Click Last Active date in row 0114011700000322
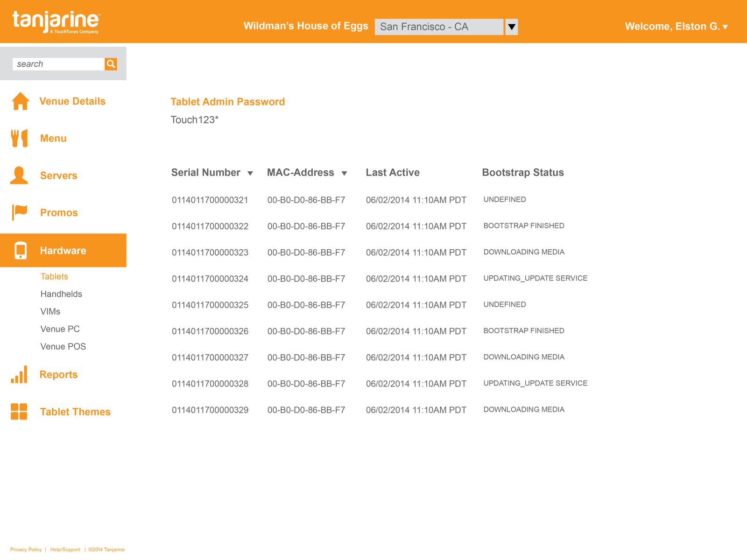The height and width of the screenshot is (560, 747). (416, 226)
